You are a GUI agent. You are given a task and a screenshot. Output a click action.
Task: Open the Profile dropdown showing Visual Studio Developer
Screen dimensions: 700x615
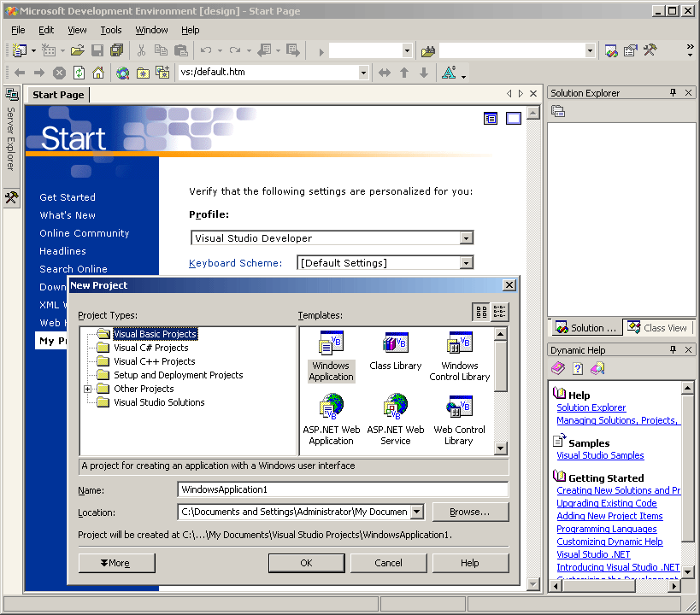[467, 237]
